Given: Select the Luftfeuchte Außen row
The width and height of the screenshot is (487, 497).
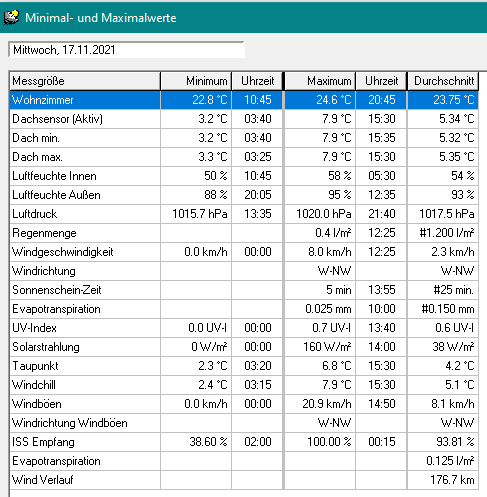Looking at the screenshot, I should [x=244, y=195].
